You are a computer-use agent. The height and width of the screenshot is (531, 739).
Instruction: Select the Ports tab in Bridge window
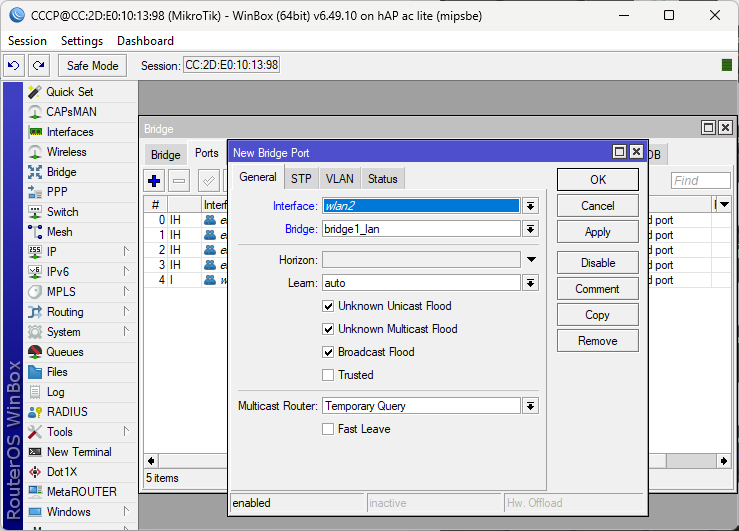tap(206, 153)
